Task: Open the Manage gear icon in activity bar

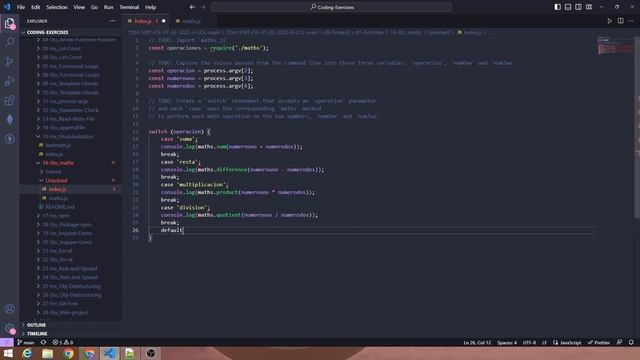Action: click(9, 328)
